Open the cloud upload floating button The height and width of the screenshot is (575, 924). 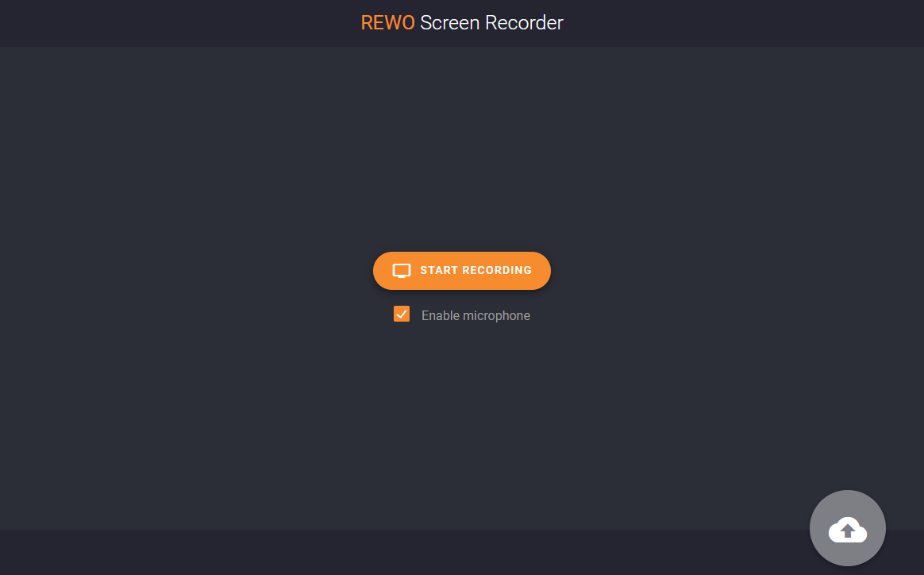click(847, 528)
